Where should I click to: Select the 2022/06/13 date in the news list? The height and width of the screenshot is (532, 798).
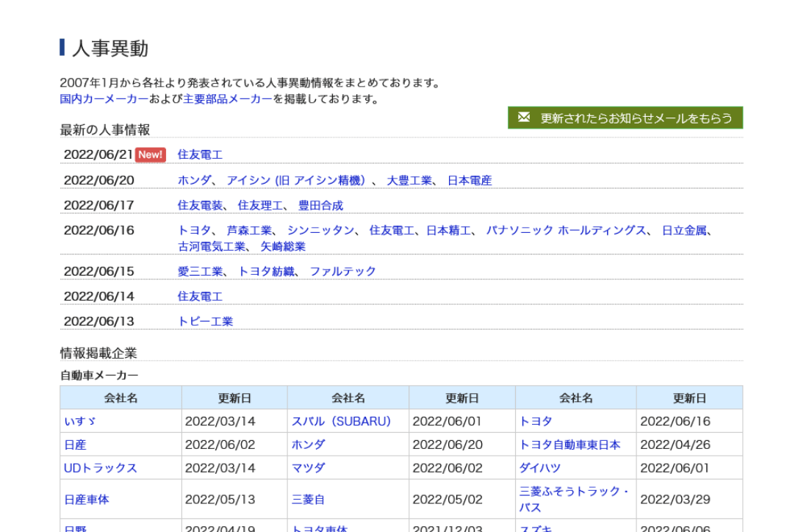98,321
